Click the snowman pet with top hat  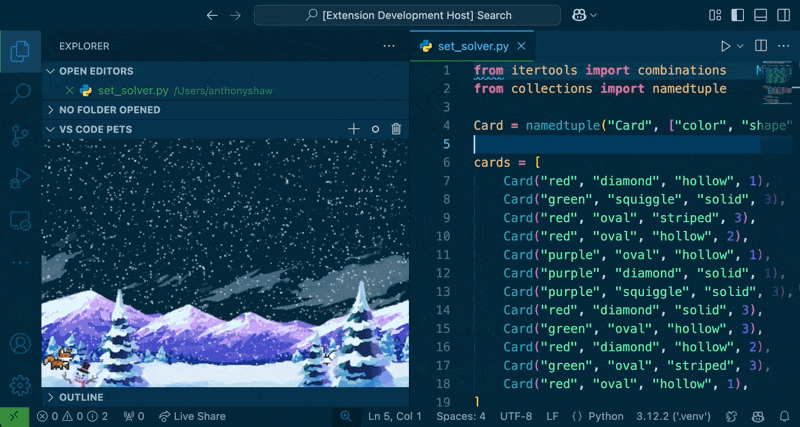(x=82, y=374)
